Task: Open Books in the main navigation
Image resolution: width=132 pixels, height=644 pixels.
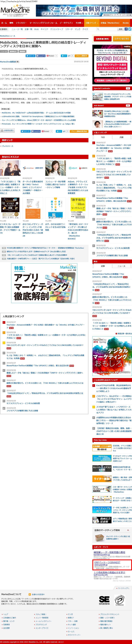Action: [126, 23]
